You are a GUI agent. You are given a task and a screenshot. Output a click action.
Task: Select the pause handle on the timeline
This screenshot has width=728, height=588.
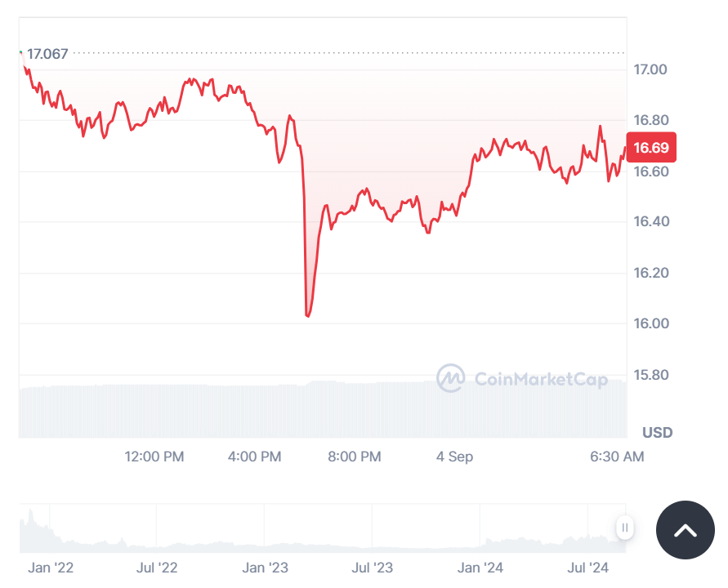[624, 528]
